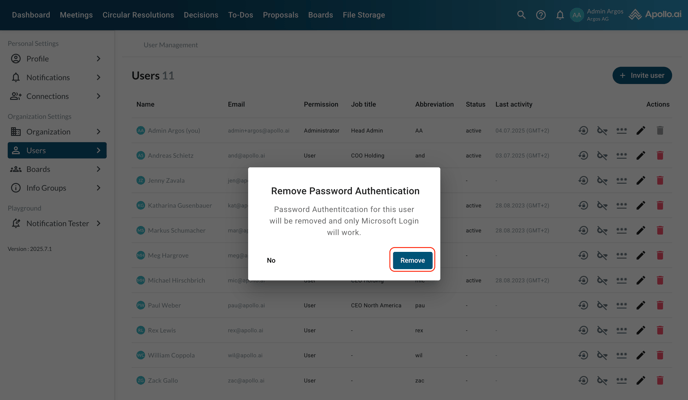Open the Meetings menu
This screenshot has height=400, width=688.
pyautogui.click(x=76, y=15)
